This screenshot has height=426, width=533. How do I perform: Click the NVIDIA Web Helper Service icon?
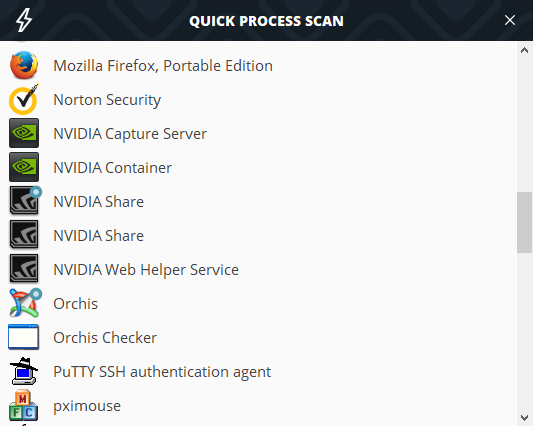pyautogui.click(x=24, y=269)
